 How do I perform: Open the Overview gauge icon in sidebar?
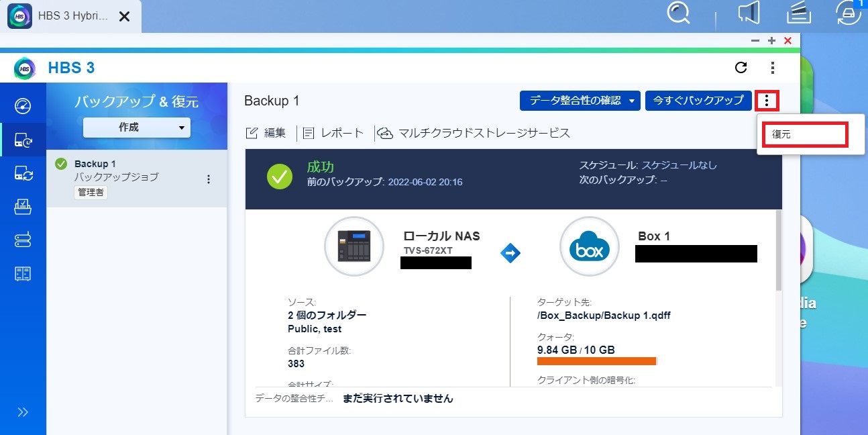pos(23,106)
